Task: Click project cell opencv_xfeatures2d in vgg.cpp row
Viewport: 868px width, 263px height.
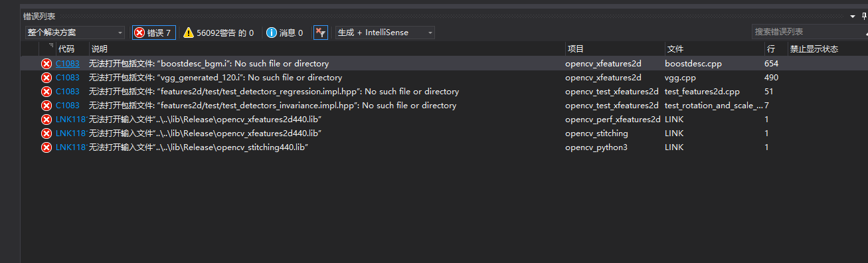Action: (603, 78)
